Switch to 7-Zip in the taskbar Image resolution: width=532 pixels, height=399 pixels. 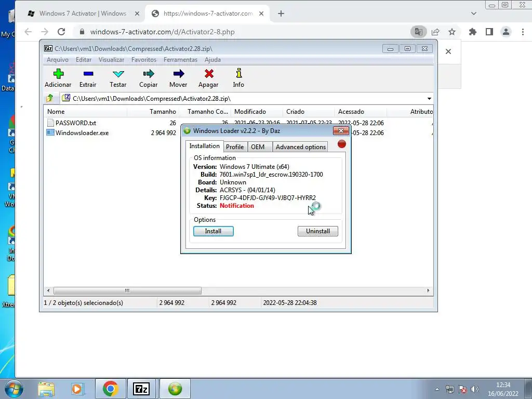(141, 389)
